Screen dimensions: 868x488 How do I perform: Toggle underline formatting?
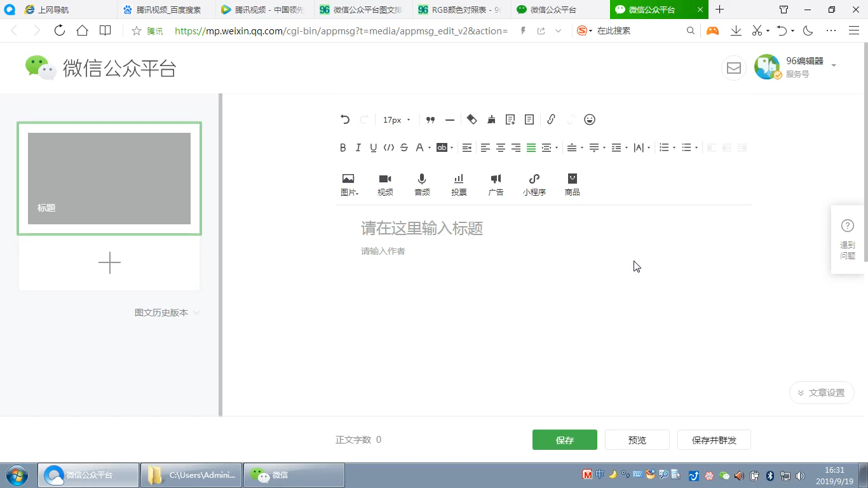pos(373,147)
